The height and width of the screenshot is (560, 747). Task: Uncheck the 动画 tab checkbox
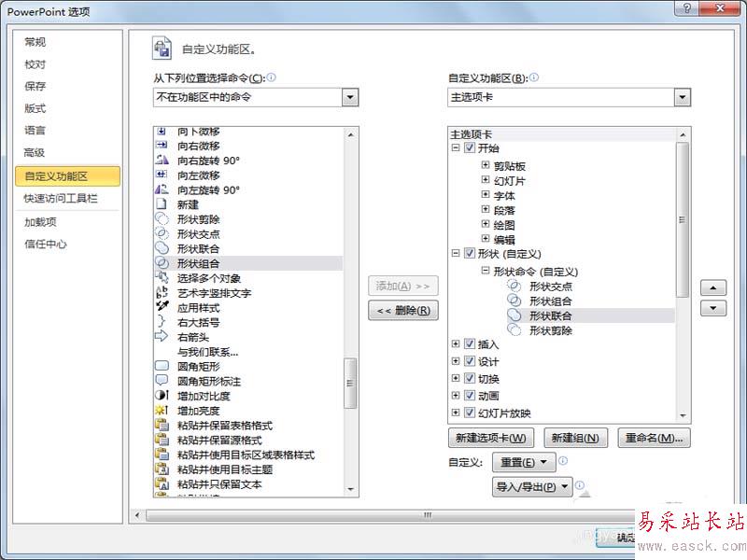470,395
